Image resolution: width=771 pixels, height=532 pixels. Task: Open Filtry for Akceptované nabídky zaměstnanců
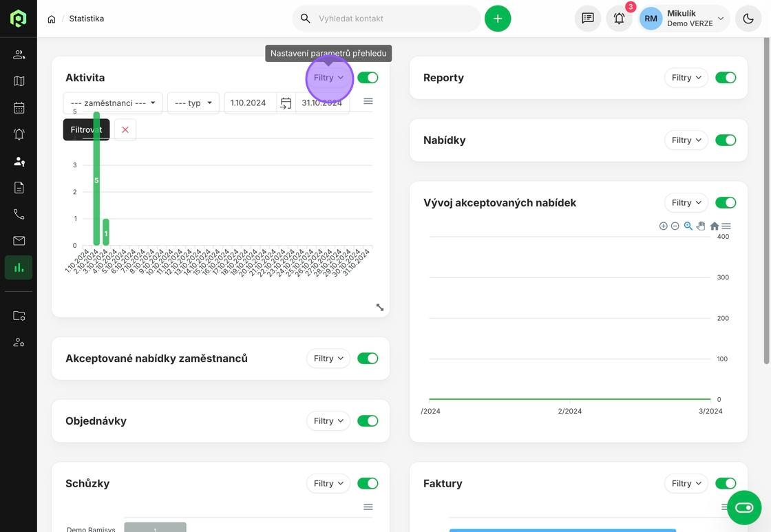328,359
